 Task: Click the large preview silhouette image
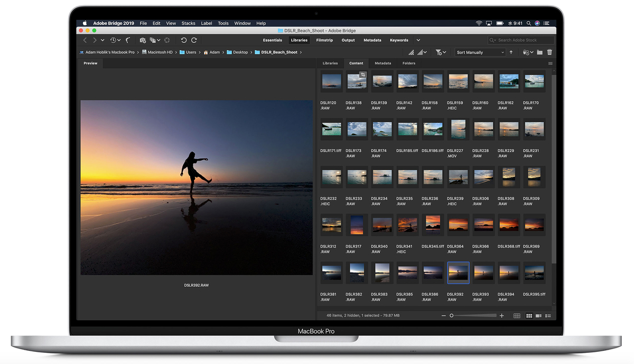(x=197, y=188)
